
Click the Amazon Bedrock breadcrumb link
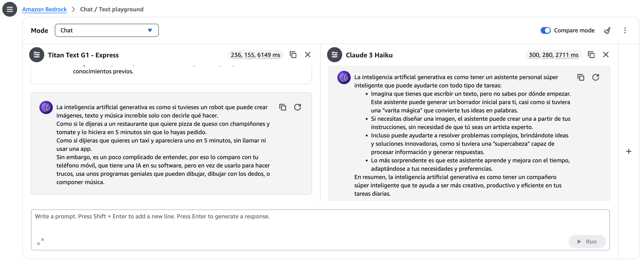[x=44, y=9]
